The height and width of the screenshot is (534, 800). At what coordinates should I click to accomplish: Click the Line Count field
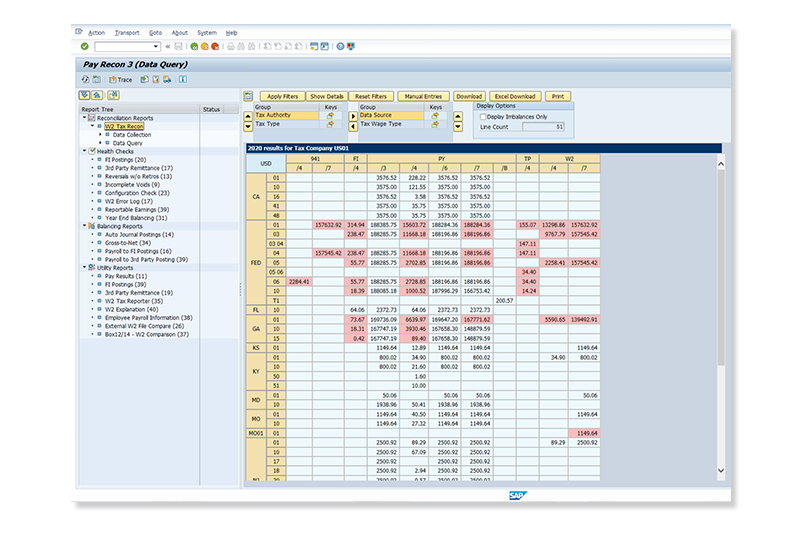point(543,127)
